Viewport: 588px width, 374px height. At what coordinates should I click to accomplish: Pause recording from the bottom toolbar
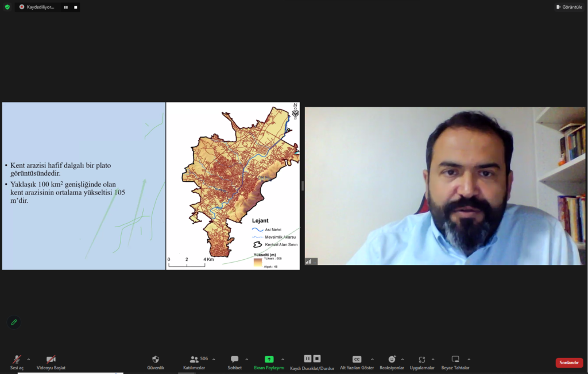tap(308, 359)
